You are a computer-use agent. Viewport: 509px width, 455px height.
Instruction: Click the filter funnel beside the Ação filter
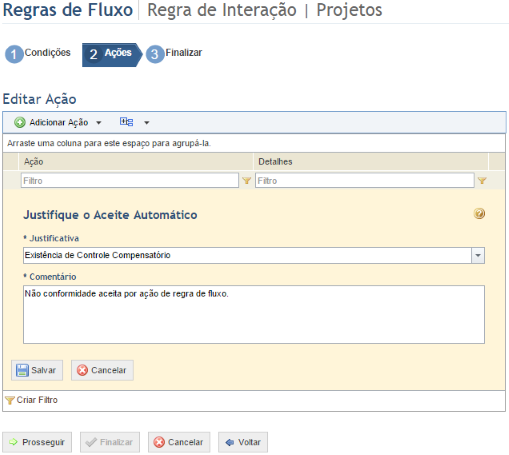point(246,181)
